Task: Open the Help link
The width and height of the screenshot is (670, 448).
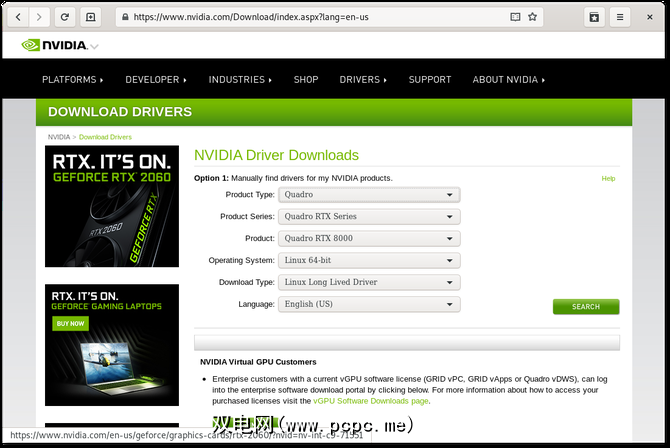Action: 608,179
